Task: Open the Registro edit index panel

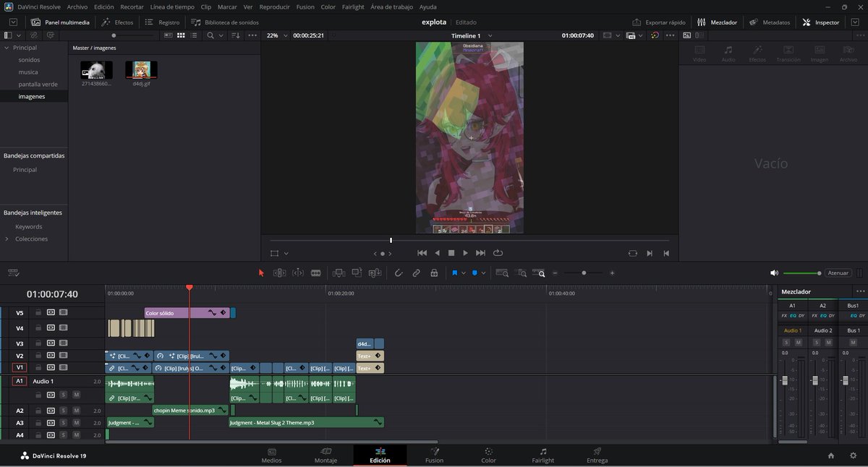Action: click(163, 22)
